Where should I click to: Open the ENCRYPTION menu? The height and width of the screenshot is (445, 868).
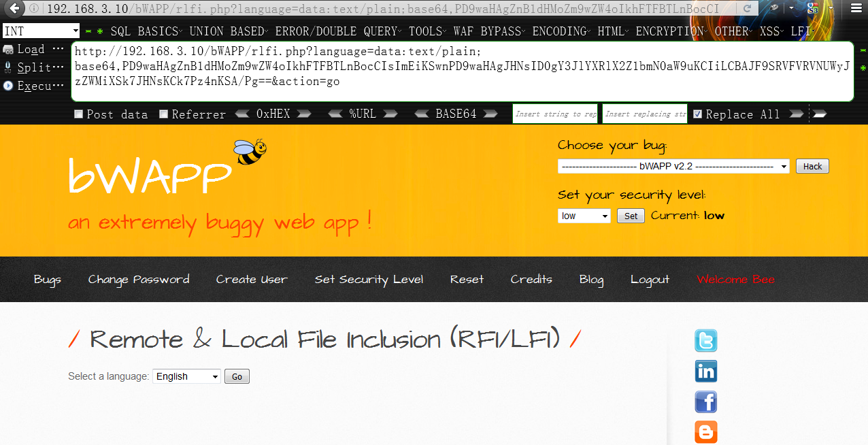(x=672, y=31)
